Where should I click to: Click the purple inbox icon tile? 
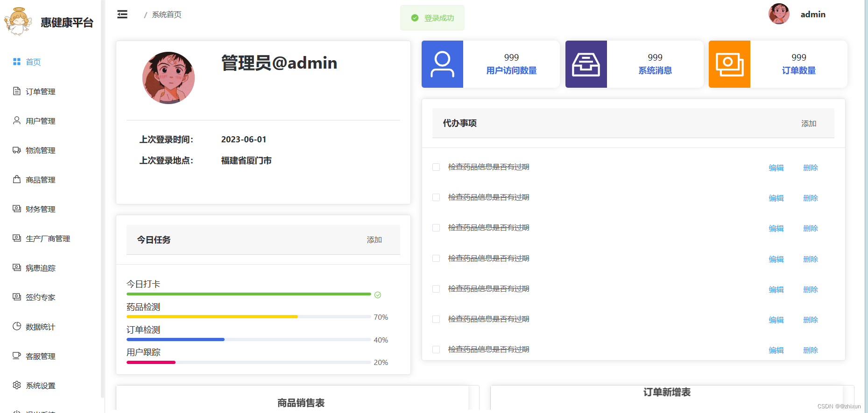(586, 64)
